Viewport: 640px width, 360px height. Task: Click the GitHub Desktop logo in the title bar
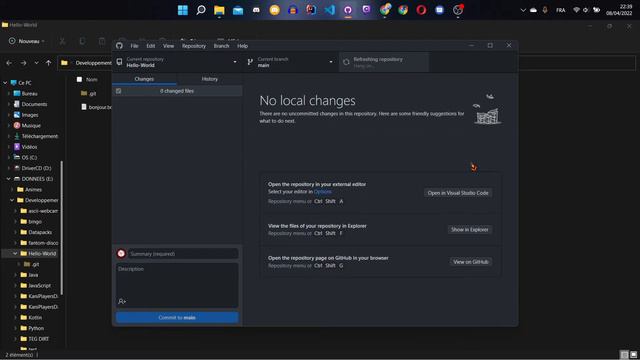[119, 46]
